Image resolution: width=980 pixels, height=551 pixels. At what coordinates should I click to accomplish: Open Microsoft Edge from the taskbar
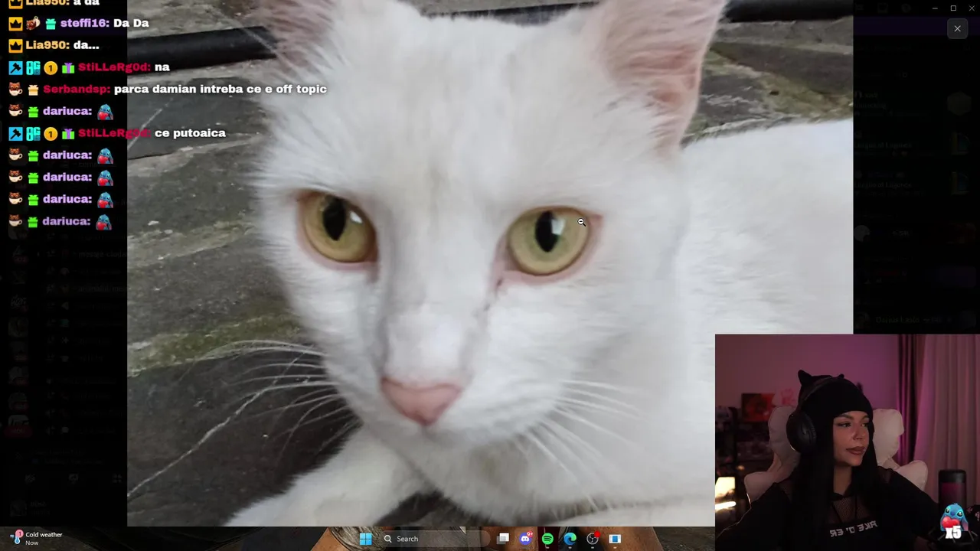tap(570, 539)
